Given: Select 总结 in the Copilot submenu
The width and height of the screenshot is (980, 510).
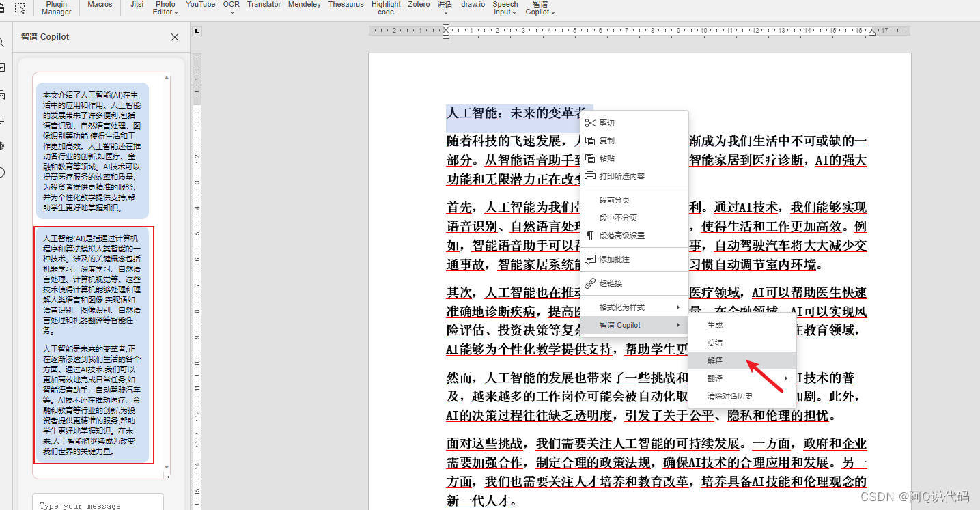Looking at the screenshot, I should 742,343.
